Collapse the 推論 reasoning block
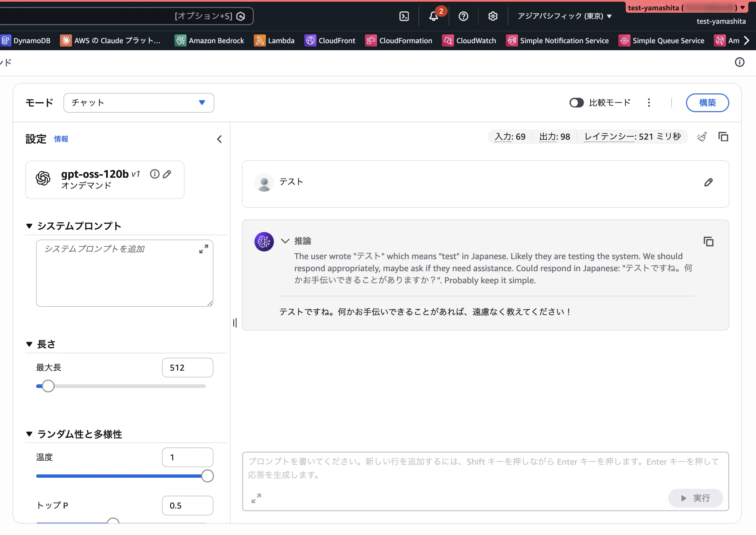This screenshot has height=535, width=756. (285, 241)
